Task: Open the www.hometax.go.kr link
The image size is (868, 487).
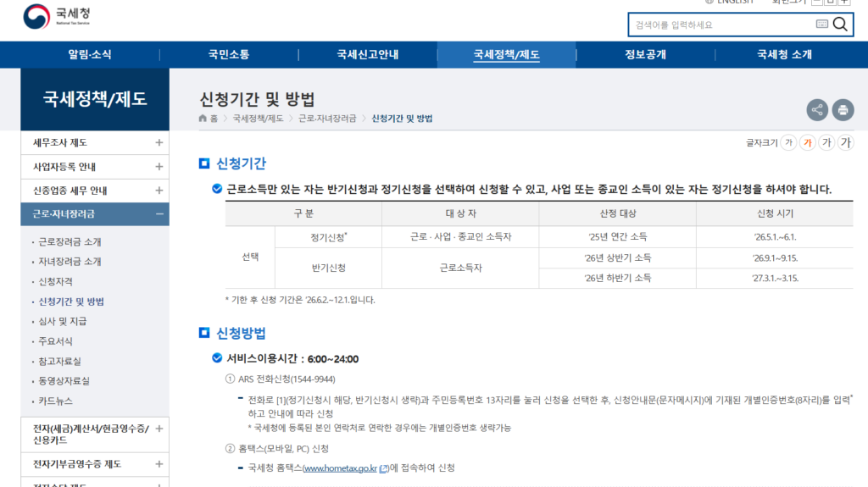Action: (339, 468)
